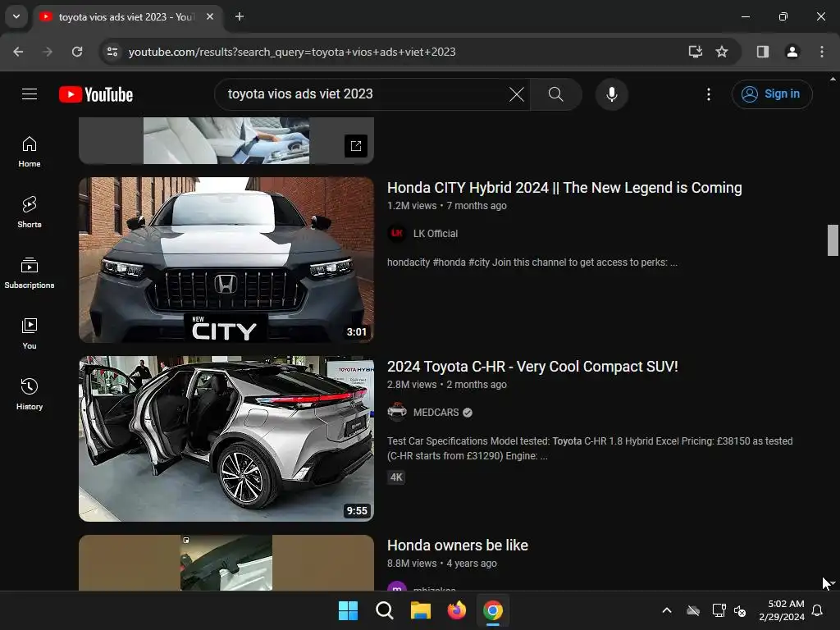Click the Chrome taskbar icon
Viewport: 840px width, 630px height.
(493, 610)
